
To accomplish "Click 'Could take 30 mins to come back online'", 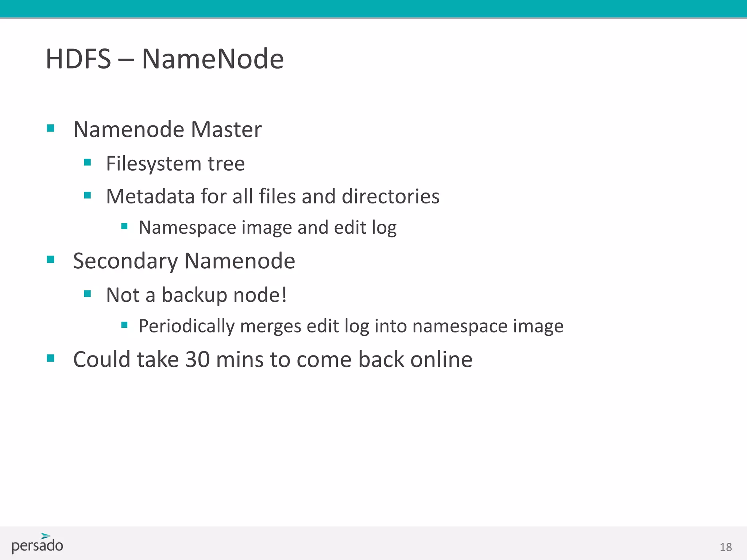I will click(273, 359).
